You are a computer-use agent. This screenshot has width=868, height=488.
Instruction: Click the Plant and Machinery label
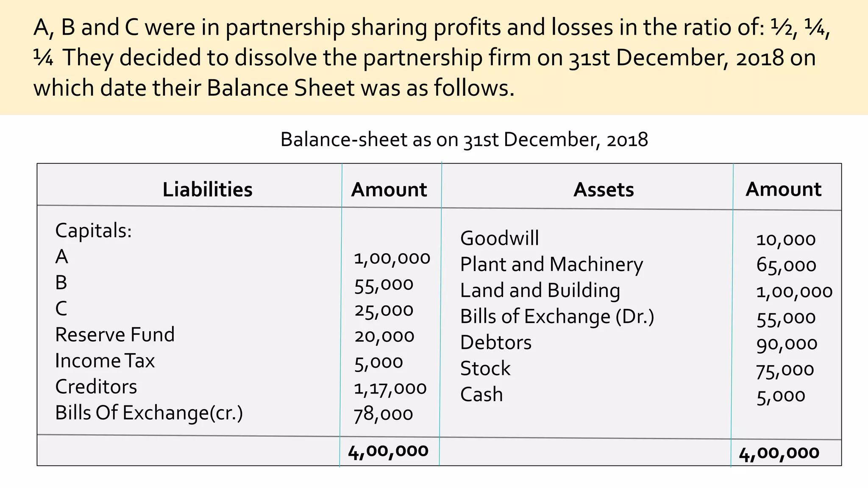551,265
